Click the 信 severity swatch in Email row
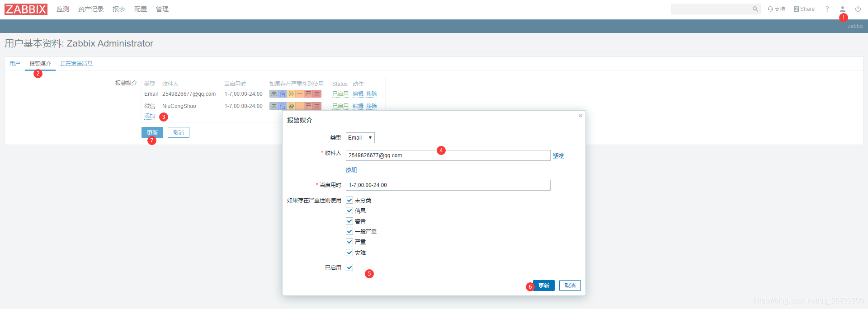The image size is (868, 309). pyautogui.click(x=283, y=94)
